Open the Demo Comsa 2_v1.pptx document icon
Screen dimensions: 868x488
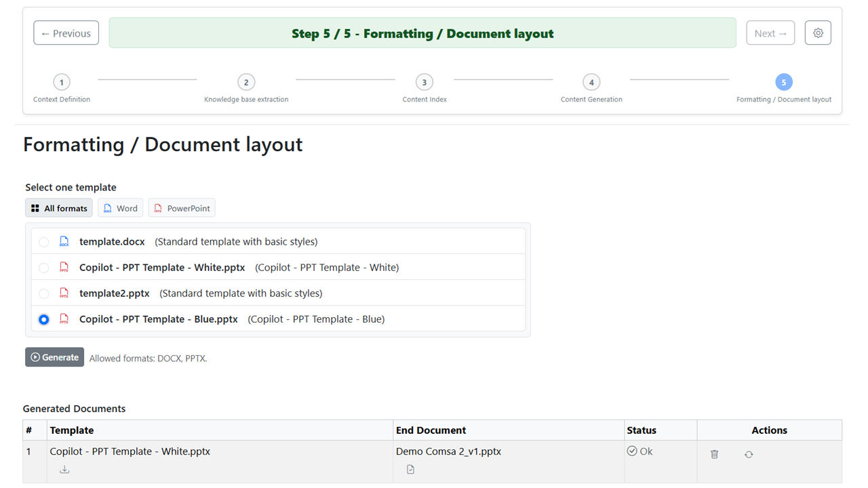(410, 469)
